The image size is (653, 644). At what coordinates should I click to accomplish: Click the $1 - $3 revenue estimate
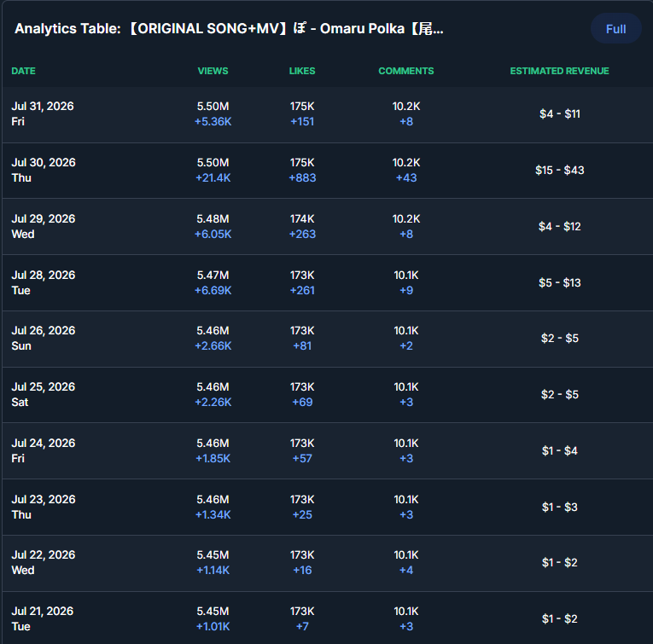click(559, 507)
